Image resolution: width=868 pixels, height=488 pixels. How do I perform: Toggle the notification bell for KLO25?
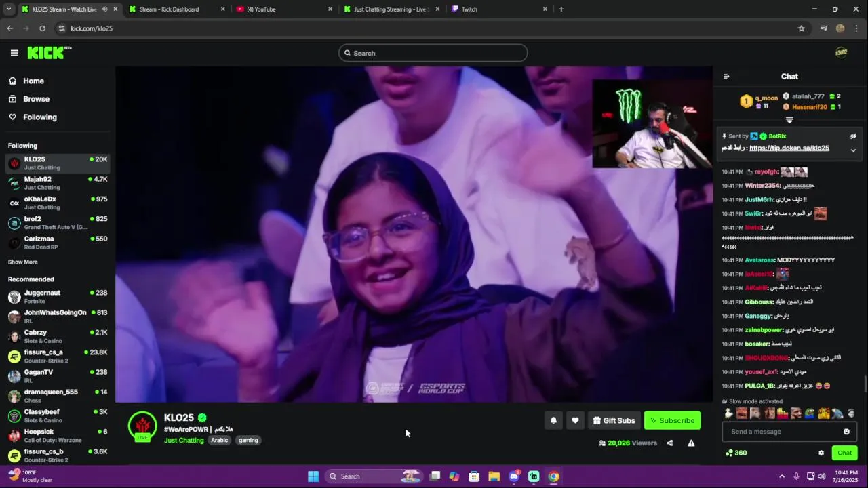553,420
